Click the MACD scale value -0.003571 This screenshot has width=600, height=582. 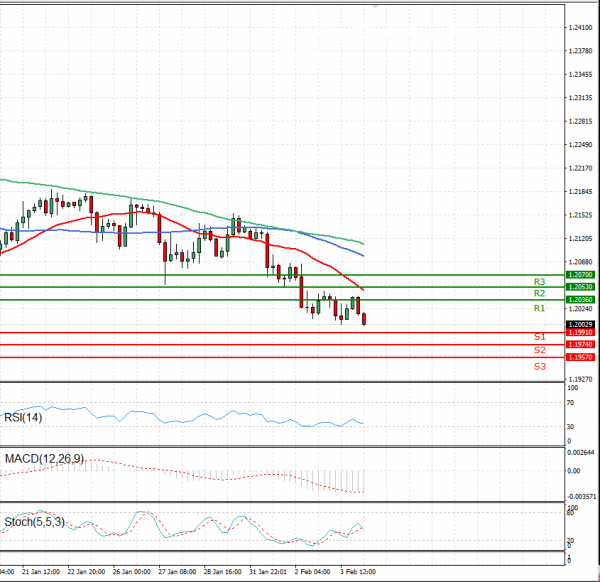582,497
